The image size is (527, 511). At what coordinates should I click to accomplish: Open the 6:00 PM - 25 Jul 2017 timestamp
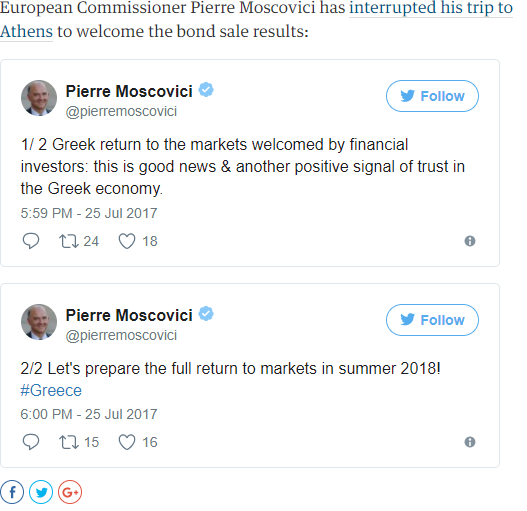click(x=89, y=414)
